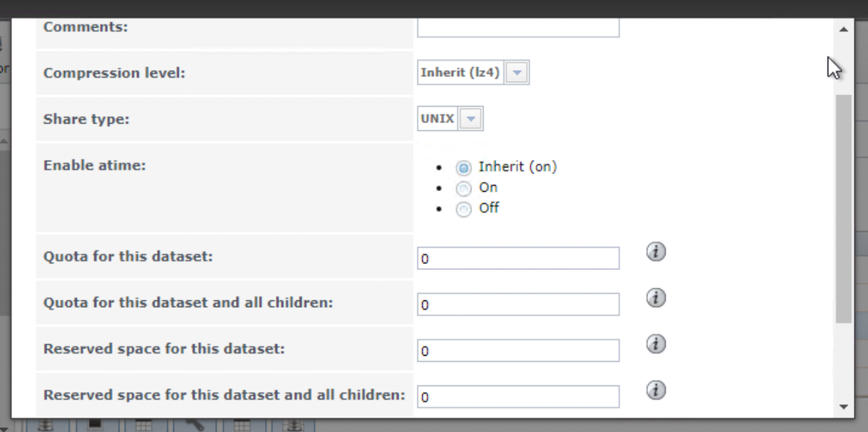Expand the Share type UNIX dropdown arrow
The image size is (868, 432).
[470, 119]
